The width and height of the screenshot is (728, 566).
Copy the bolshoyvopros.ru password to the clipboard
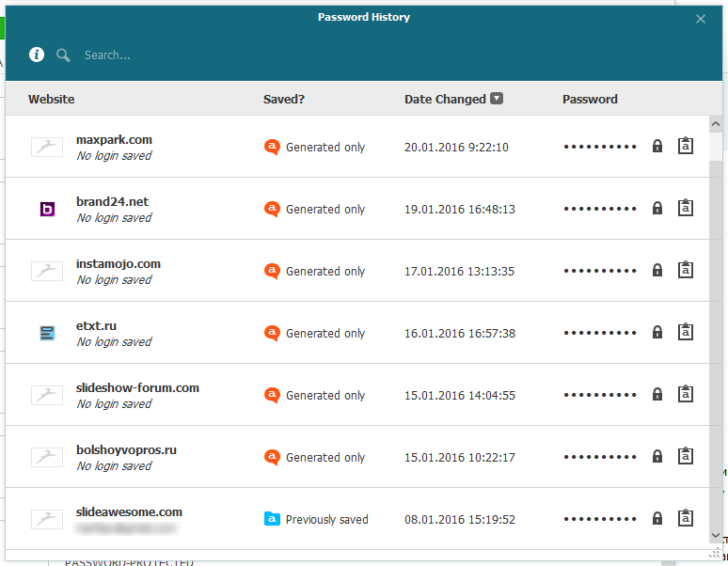[x=686, y=456]
